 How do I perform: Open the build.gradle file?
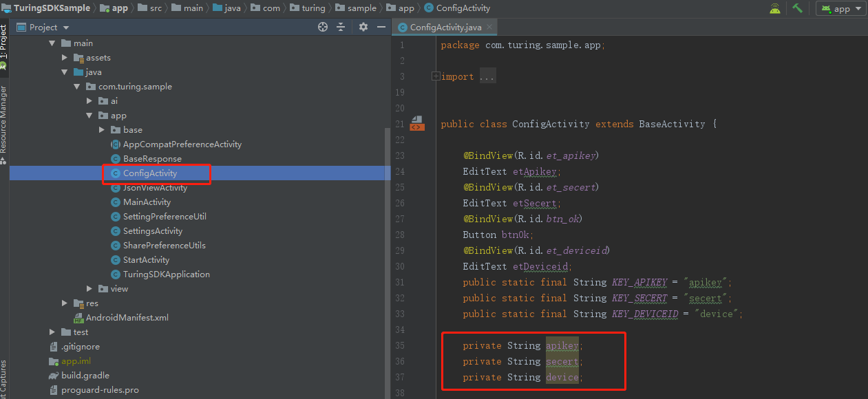coord(85,376)
